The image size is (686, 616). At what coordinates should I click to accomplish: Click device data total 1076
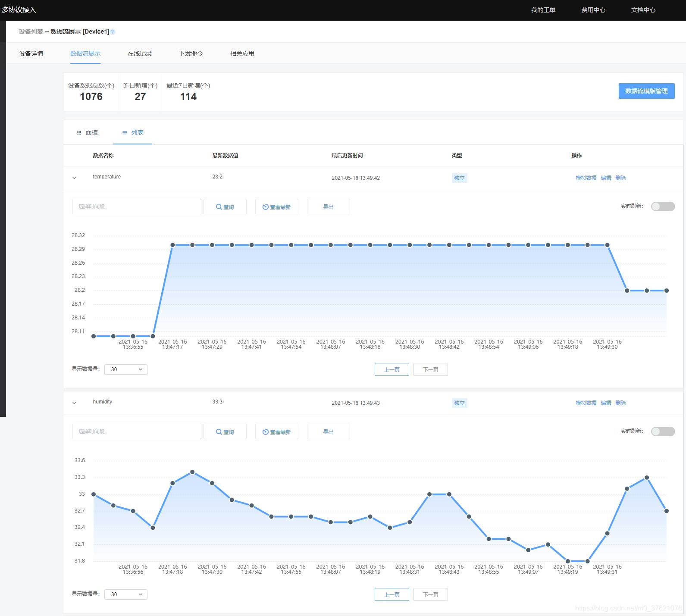click(x=91, y=97)
